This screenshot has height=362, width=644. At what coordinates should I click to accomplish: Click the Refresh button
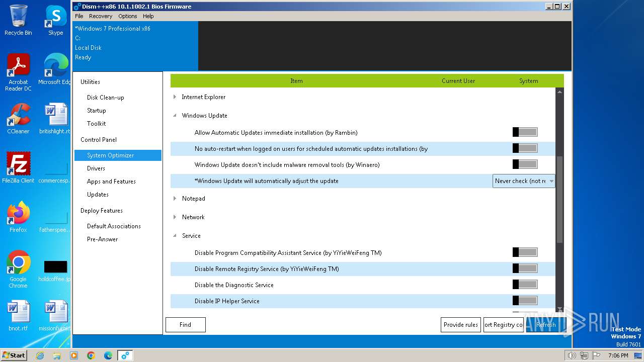point(546,325)
